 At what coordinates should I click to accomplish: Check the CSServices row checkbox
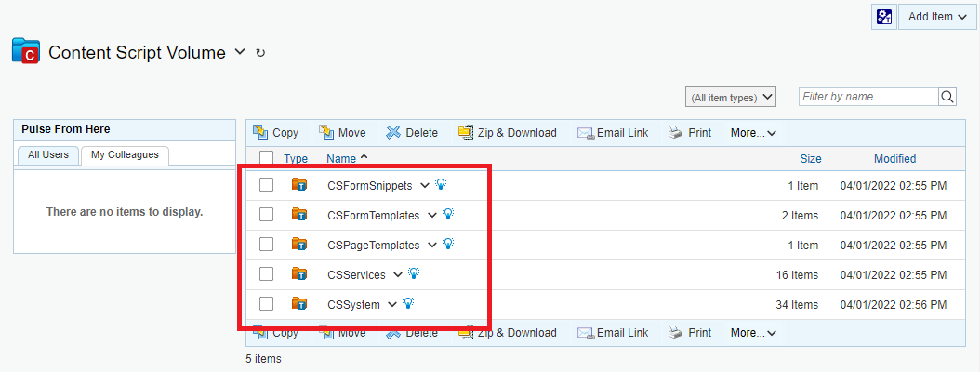coord(266,273)
